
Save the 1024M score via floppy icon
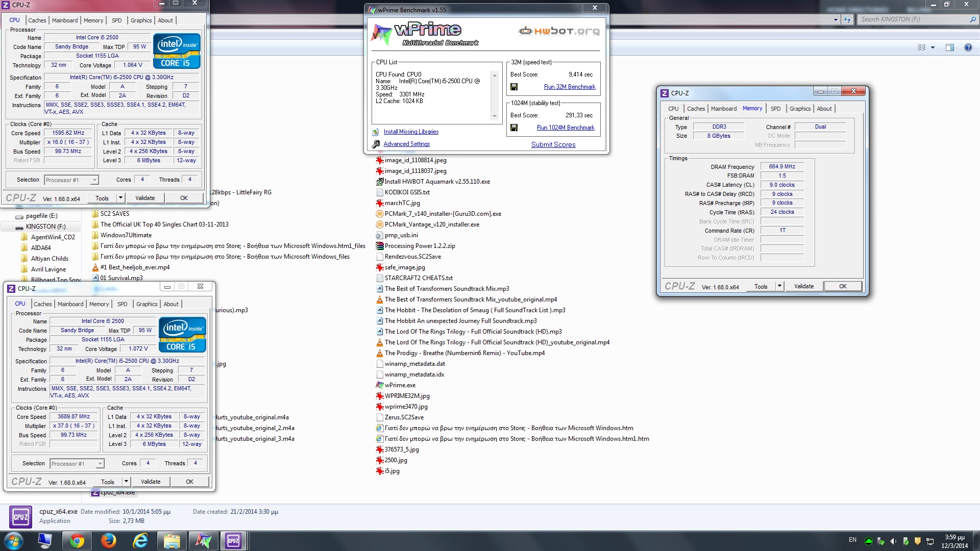tap(514, 128)
